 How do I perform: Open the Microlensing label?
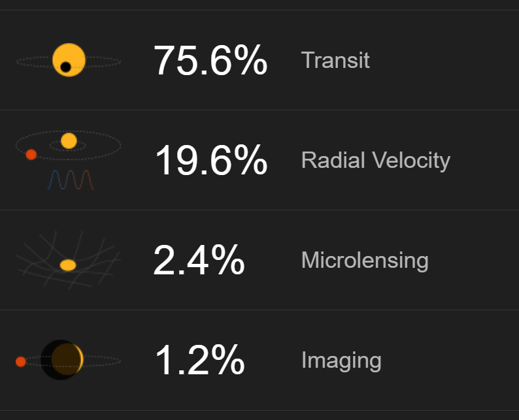(x=365, y=260)
